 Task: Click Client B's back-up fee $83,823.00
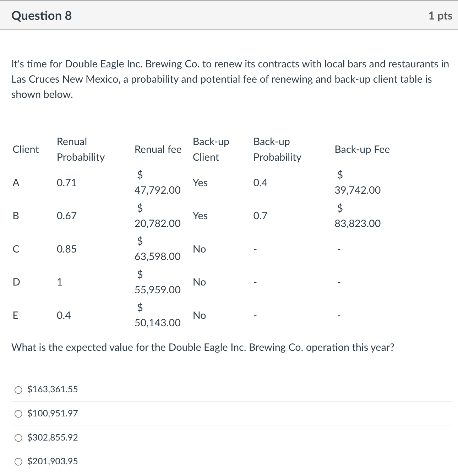(357, 216)
